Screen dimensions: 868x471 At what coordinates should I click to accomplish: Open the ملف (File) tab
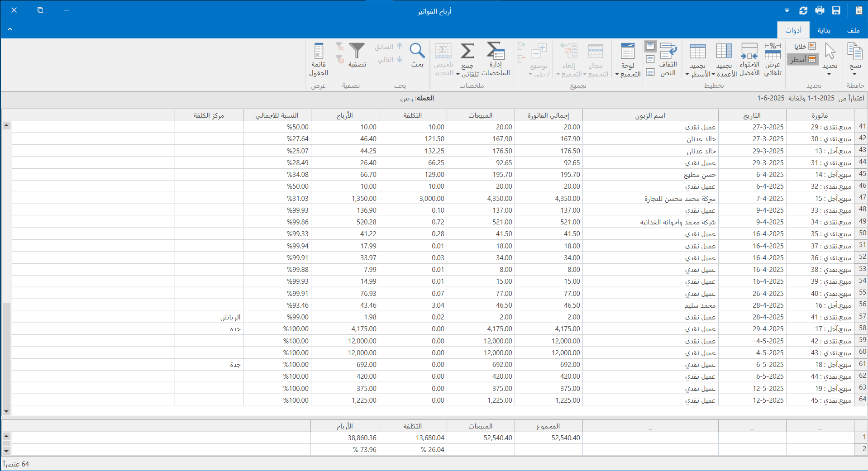853,30
